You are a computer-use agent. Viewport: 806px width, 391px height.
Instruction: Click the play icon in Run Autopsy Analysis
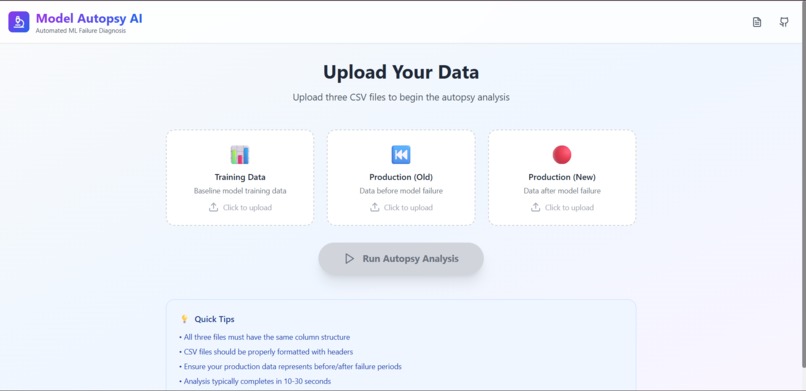tap(350, 258)
